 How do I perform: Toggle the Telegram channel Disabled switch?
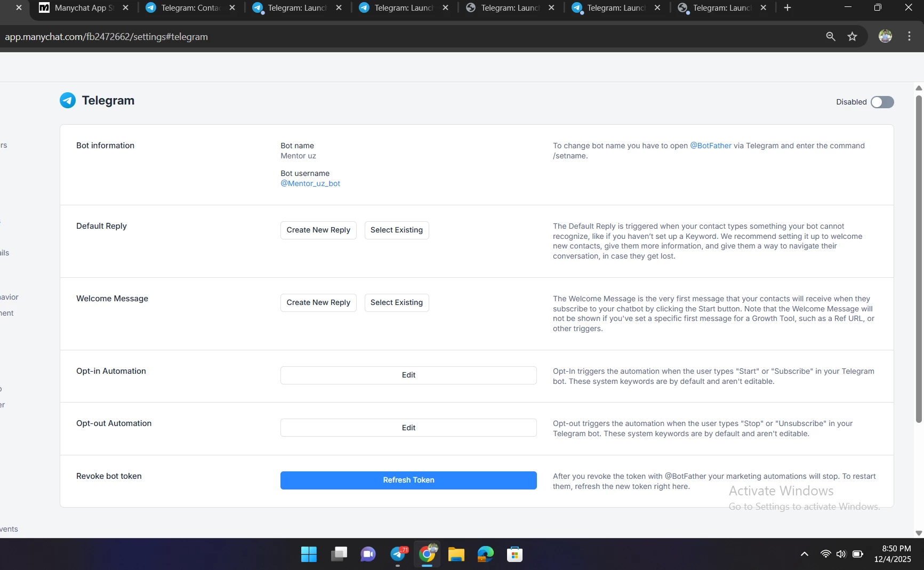[882, 102]
